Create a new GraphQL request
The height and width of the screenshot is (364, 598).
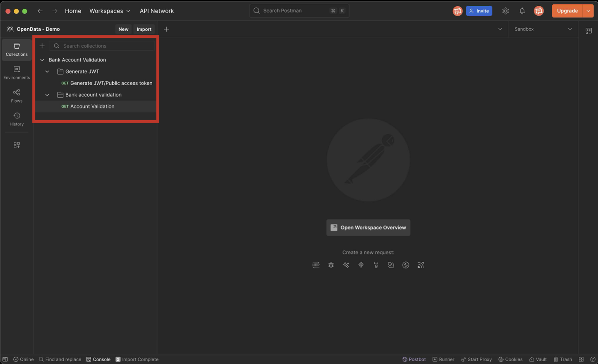(331, 265)
